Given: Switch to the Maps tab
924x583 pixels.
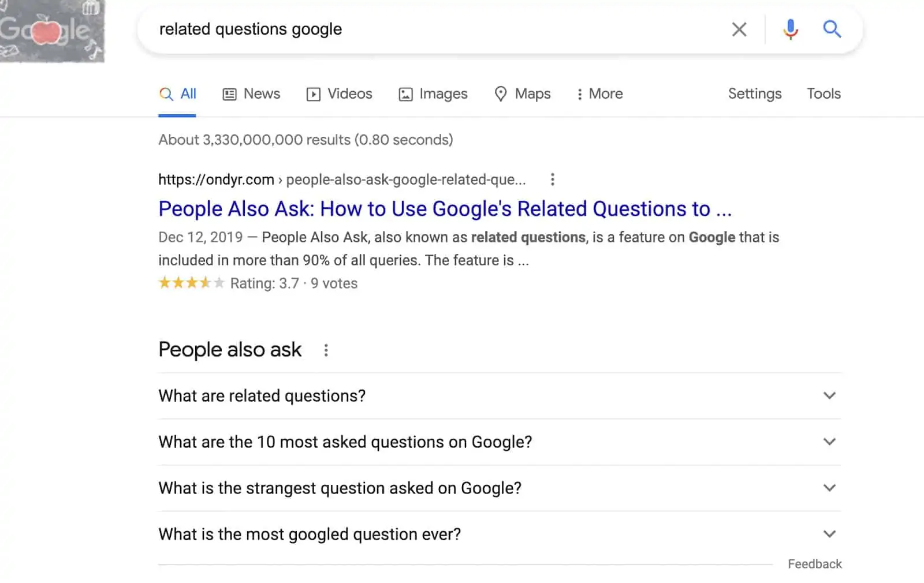Looking at the screenshot, I should click(x=523, y=94).
